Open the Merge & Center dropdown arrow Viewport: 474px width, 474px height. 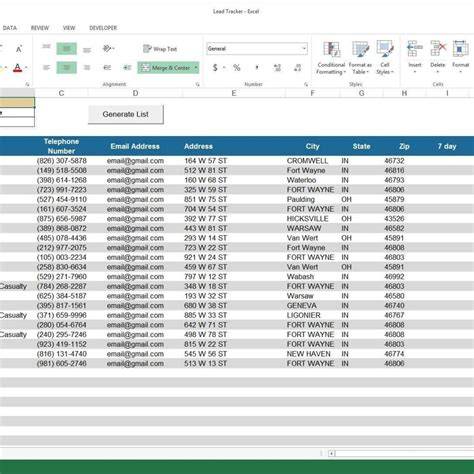tap(196, 68)
